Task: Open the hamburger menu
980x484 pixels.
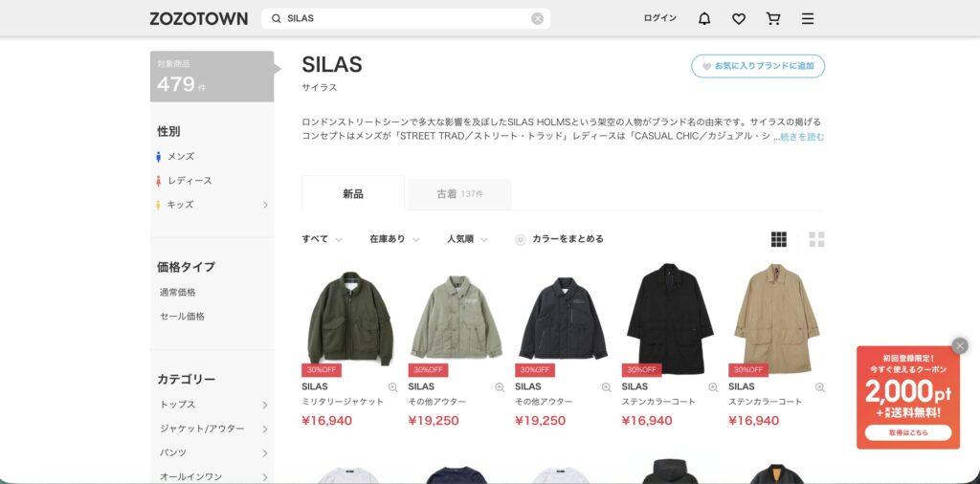Action: click(x=808, y=19)
